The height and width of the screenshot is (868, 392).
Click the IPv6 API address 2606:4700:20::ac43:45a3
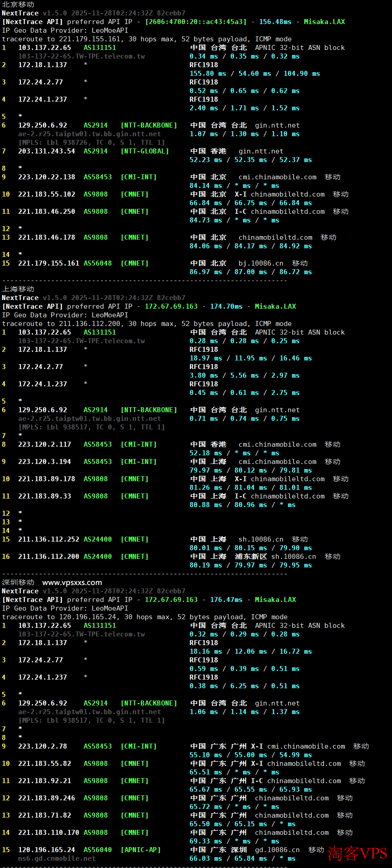196,22
